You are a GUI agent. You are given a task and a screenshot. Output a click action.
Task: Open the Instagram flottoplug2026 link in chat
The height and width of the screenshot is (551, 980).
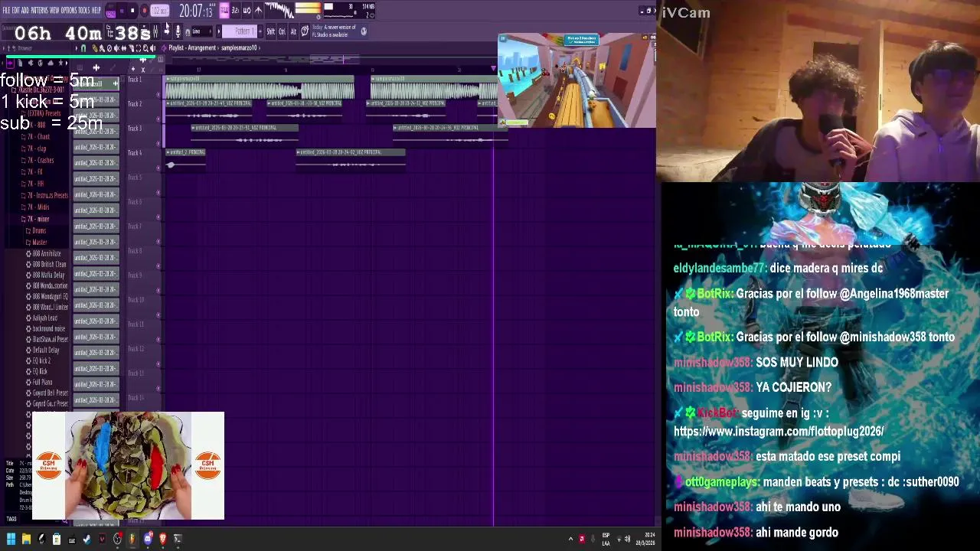tap(779, 432)
